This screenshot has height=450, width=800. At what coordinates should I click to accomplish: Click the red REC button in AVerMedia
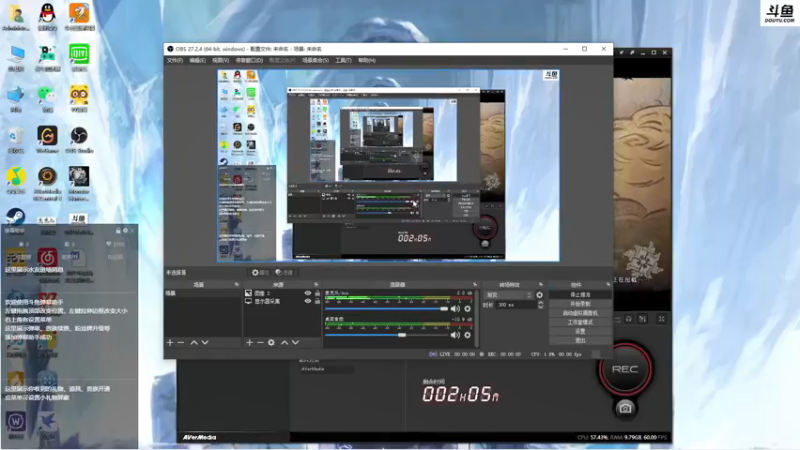625,369
